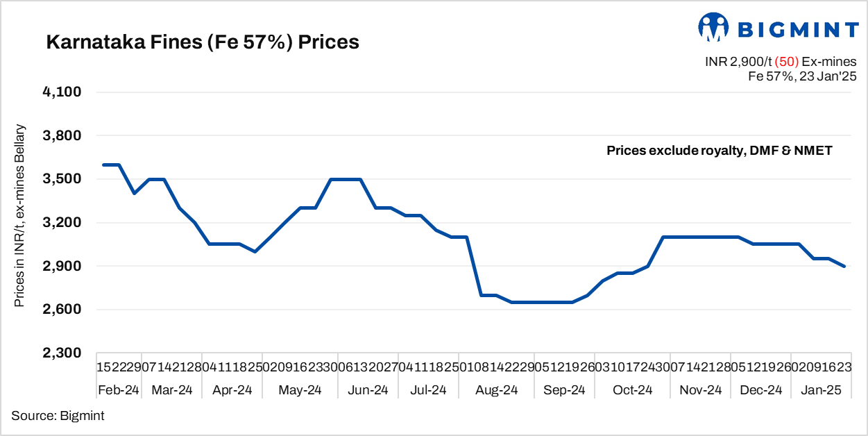Screen dimensions: 868x436
Task: Select the Oct-24 month label
Action: [631, 390]
